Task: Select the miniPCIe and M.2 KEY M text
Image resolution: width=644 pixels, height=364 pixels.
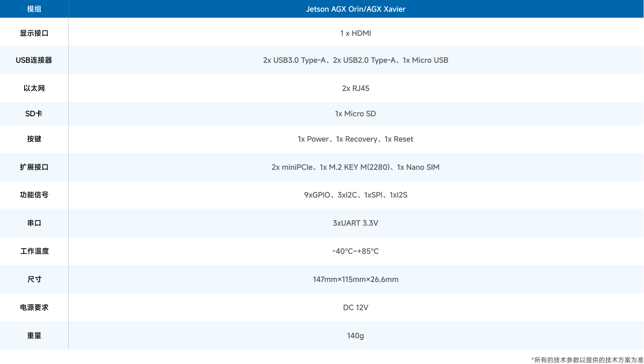Action: 356,167
